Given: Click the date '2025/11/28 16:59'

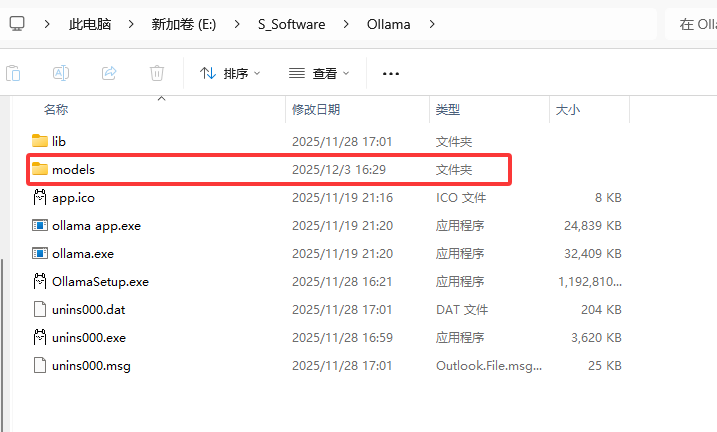Looking at the screenshot, I should click(342, 338).
